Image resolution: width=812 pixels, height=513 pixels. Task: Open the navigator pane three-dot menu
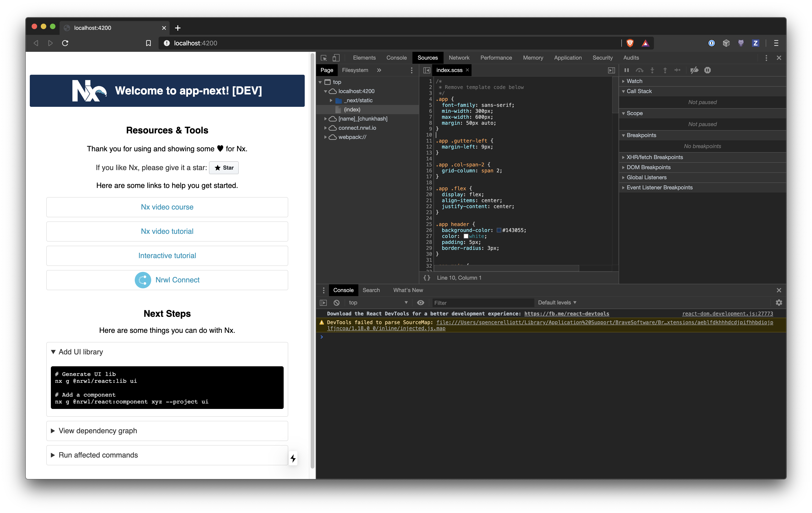click(x=411, y=70)
